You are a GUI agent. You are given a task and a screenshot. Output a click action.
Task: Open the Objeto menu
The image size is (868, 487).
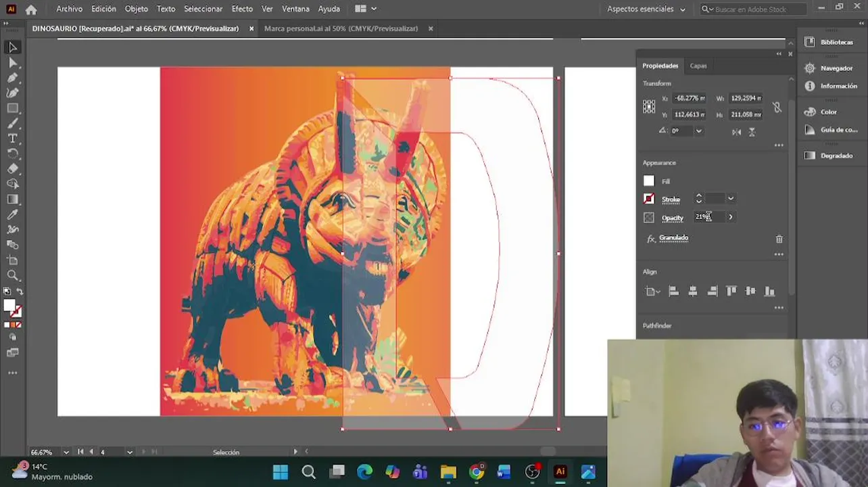tap(136, 9)
